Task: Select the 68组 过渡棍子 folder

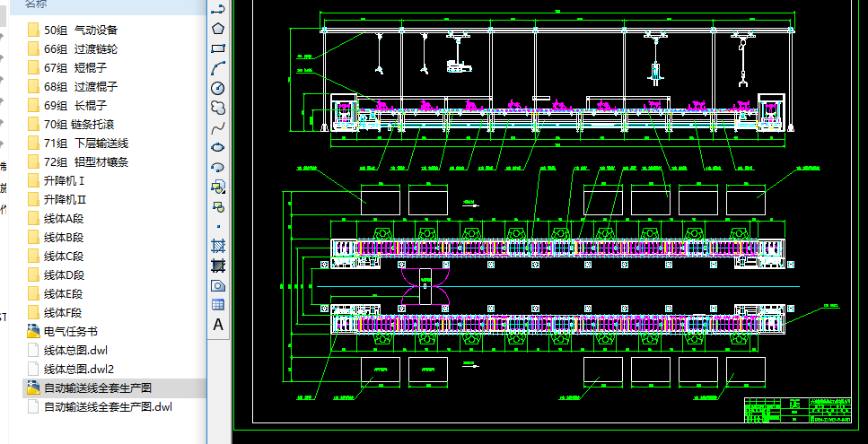Action: click(x=73, y=86)
